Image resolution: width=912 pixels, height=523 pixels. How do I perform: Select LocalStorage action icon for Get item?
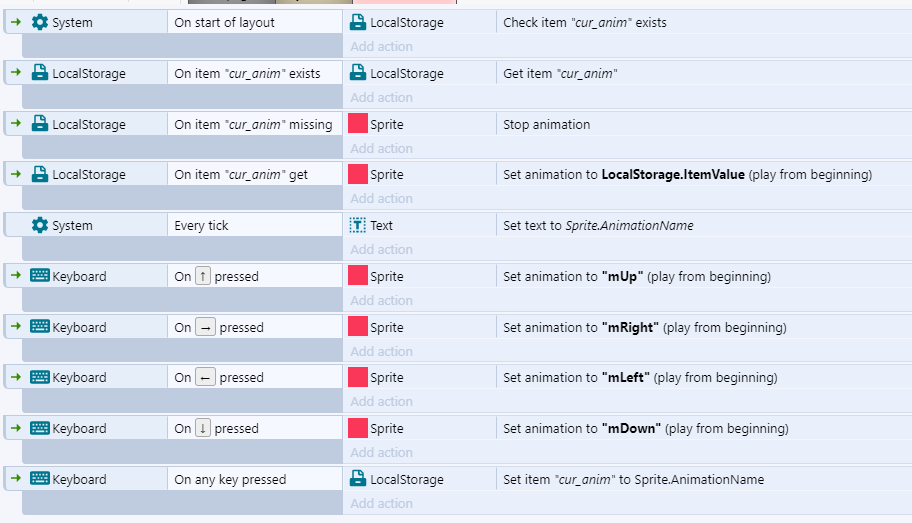click(x=358, y=73)
